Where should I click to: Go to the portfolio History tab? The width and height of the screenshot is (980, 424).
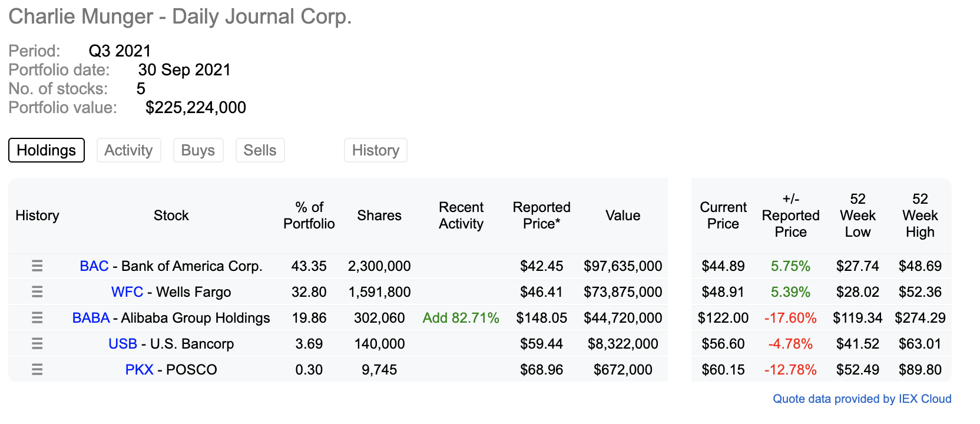(x=376, y=150)
